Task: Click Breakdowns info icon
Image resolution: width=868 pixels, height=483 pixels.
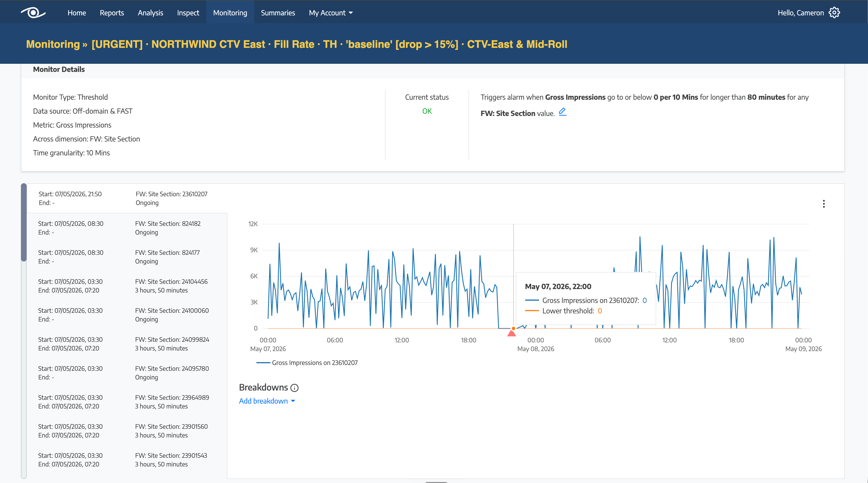Action: coord(294,388)
